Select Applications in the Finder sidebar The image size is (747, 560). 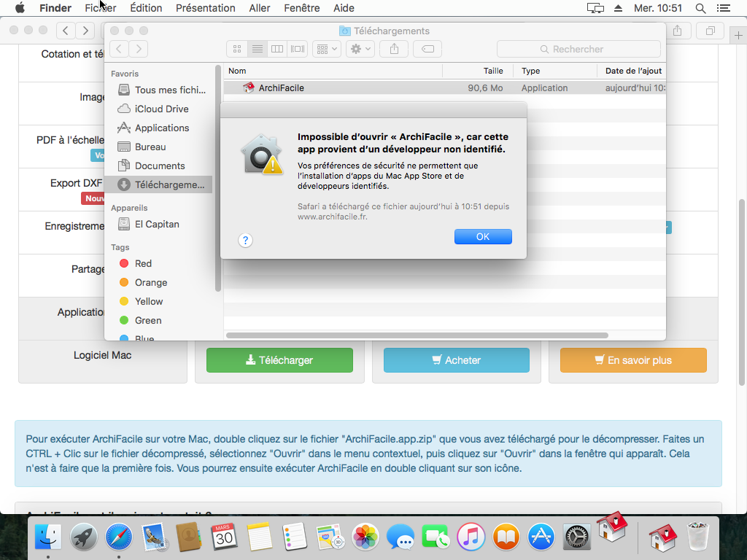pos(161,128)
